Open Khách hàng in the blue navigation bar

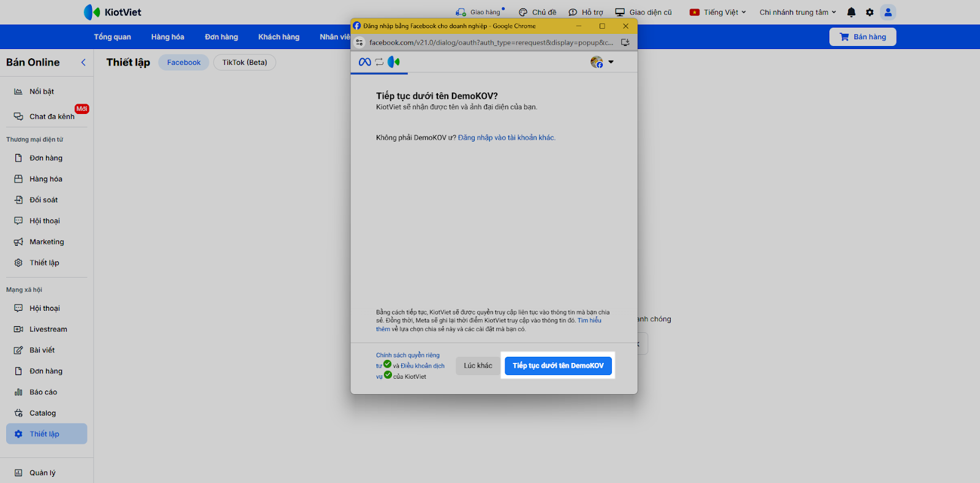pyautogui.click(x=279, y=37)
